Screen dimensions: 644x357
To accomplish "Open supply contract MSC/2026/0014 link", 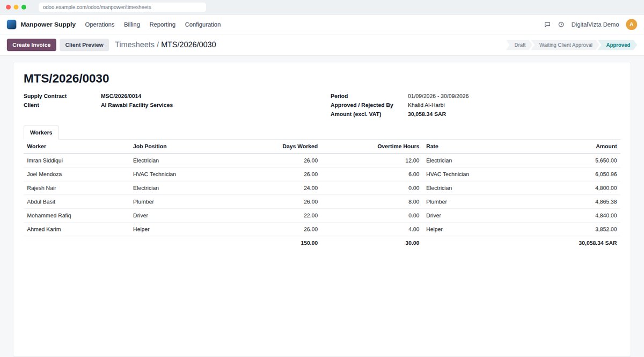I will (x=121, y=96).
